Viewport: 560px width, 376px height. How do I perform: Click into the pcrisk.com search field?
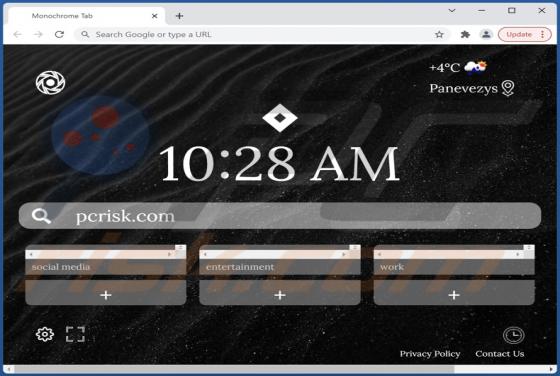tap(280, 216)
